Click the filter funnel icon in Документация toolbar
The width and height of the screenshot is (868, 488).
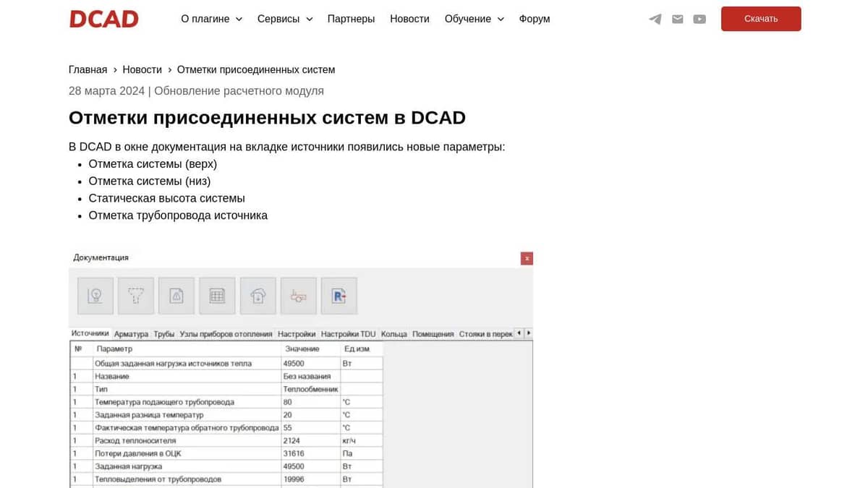[135, 296]
